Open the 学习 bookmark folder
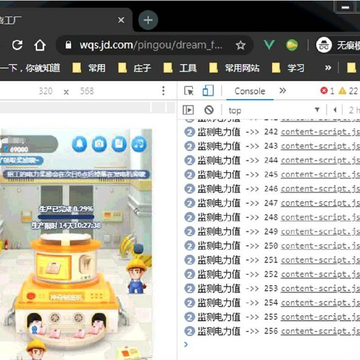360x360 pixels. (x=288, y=68)
